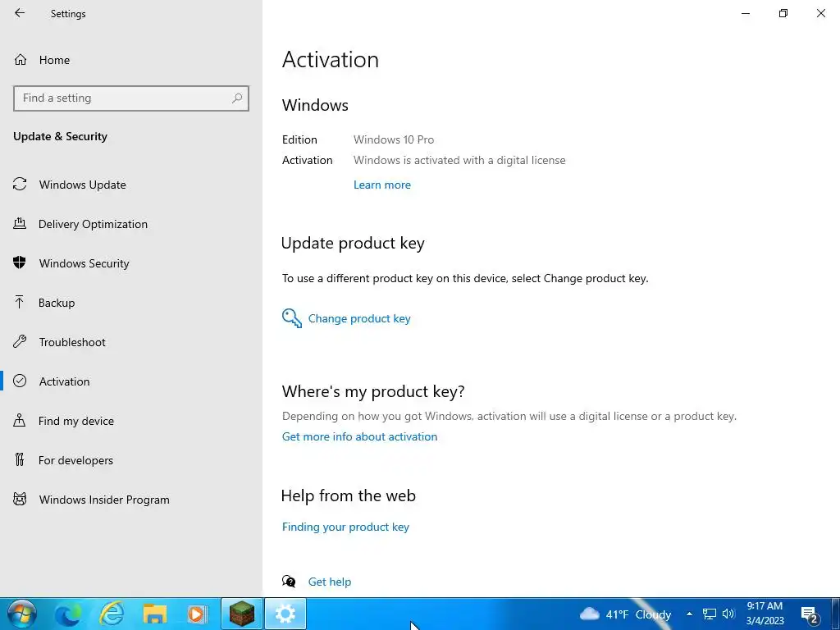Click the For developers tools icon

tap(20, 459)
